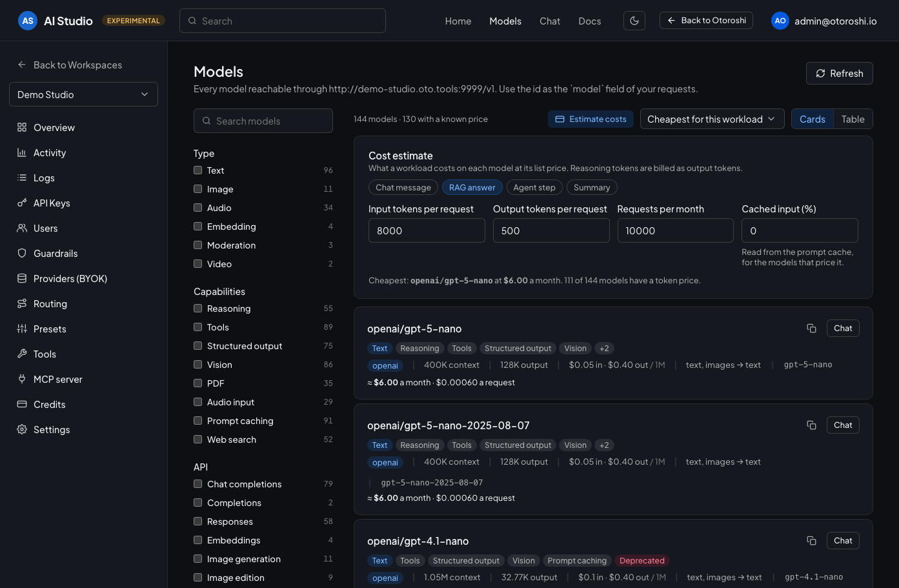Screen dimensions: 899x588
Task: Copy the openai/gpt-5-nano model id
Action: coord(811,329)
